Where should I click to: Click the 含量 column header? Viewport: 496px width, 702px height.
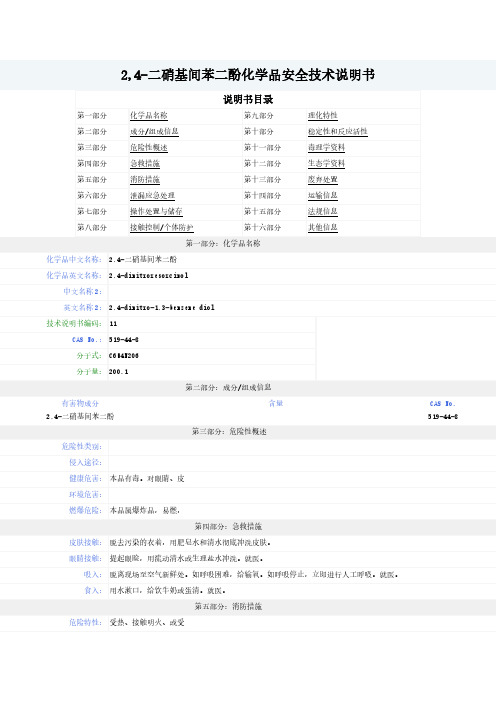[276, 403]
